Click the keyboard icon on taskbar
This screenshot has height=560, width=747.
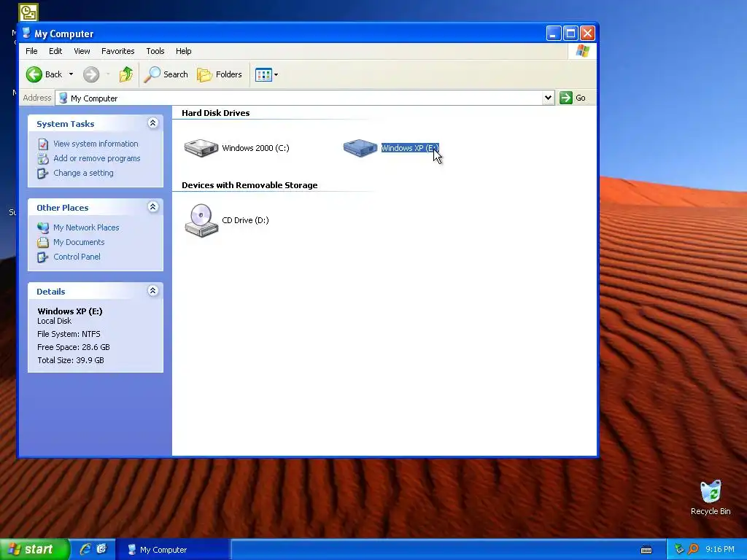(x=646, y=550)
